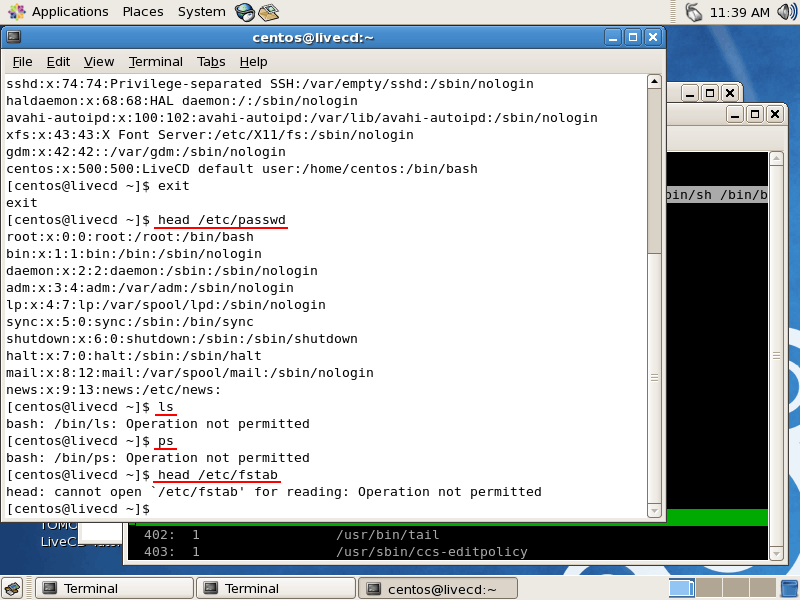Viewport: 800px width, 600px height.
Task: Click the 'head /etc/passwd' command text
Action: click(x=222, y=220)
